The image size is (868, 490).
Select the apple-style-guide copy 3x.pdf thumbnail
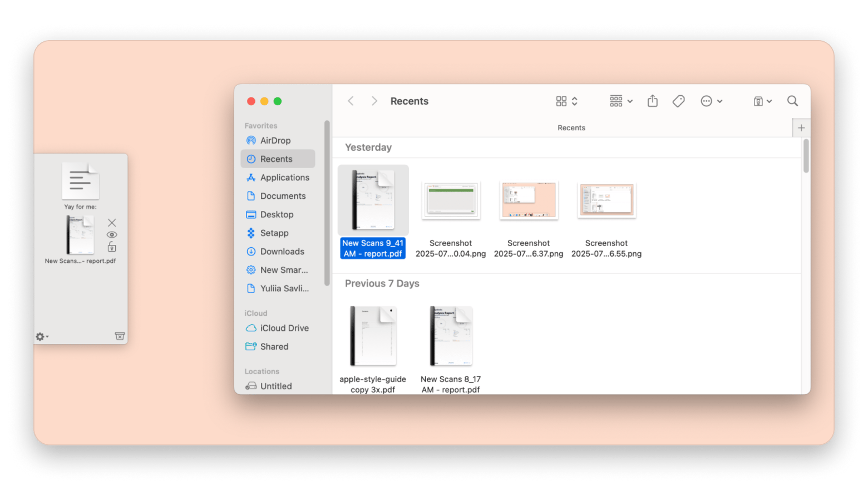pyautogui.click(x=373, y=336)
